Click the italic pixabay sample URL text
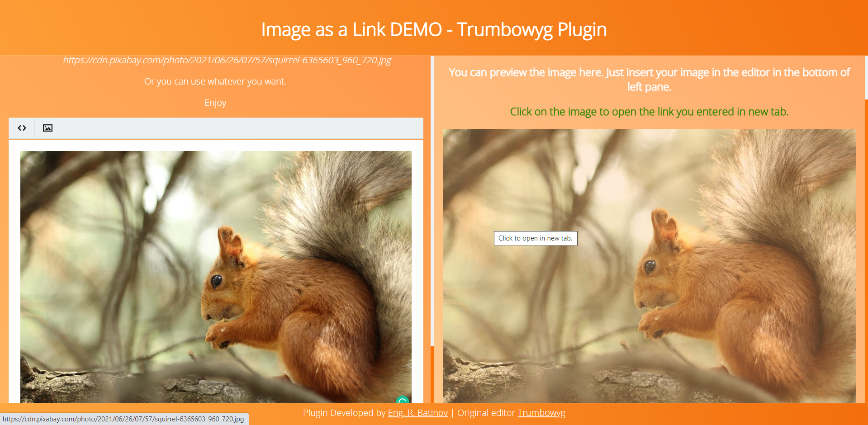The height and width of the screenshot is (425, 868). pyautogui.click(x=227, y=60)
